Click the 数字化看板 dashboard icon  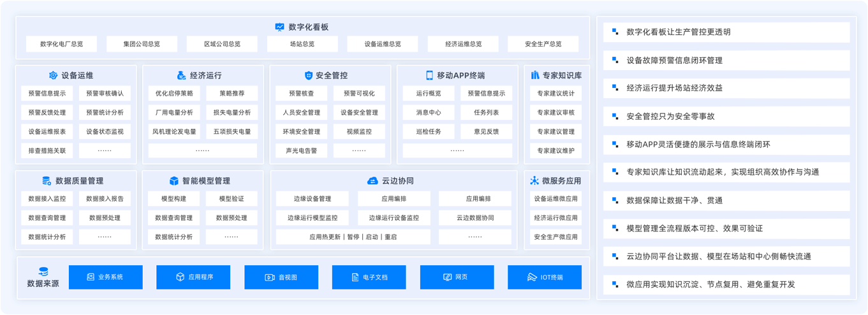point(279,27)
